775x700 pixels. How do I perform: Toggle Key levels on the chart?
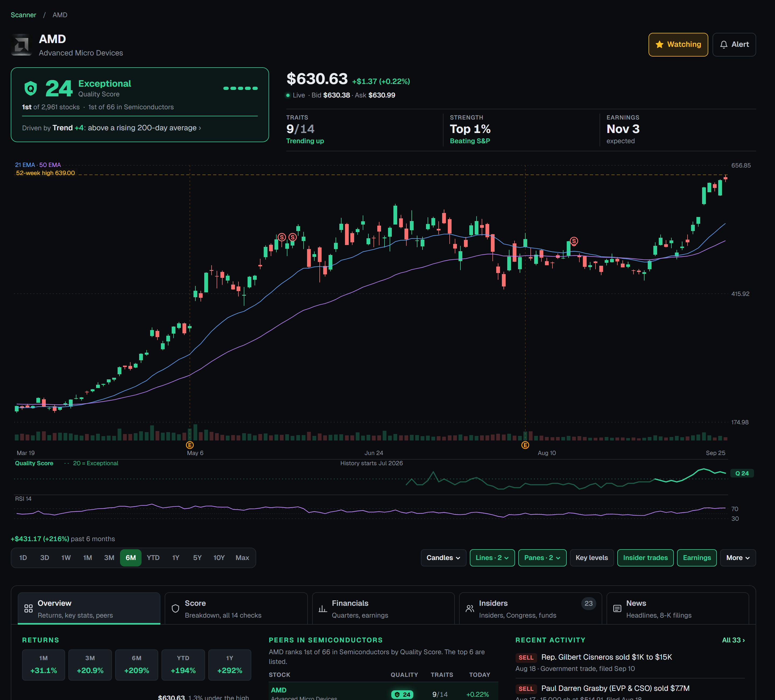592,558
